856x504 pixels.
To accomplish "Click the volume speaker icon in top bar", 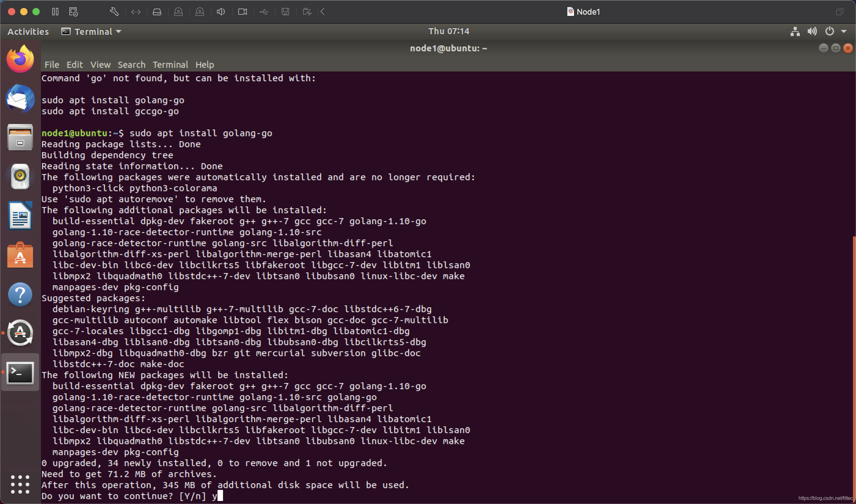I will (x=812, y=31).
